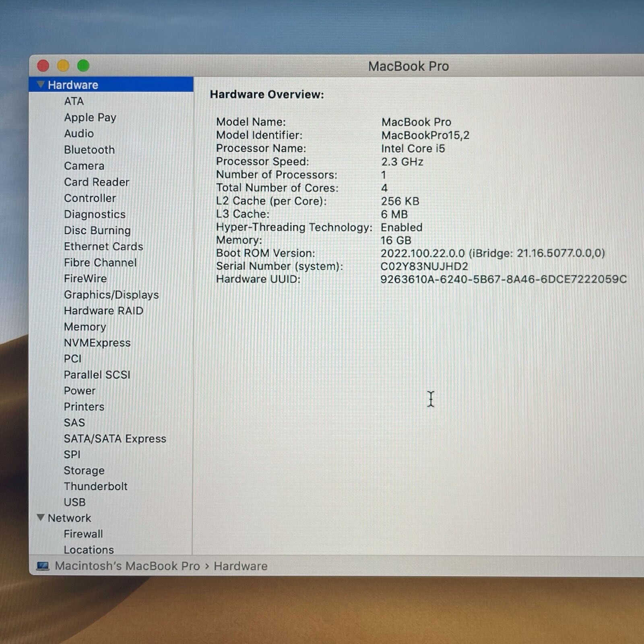Click Macintosh's MacBook Pro in path bar
The height and width of the screenshot is (644, 644).
point(128,566)
